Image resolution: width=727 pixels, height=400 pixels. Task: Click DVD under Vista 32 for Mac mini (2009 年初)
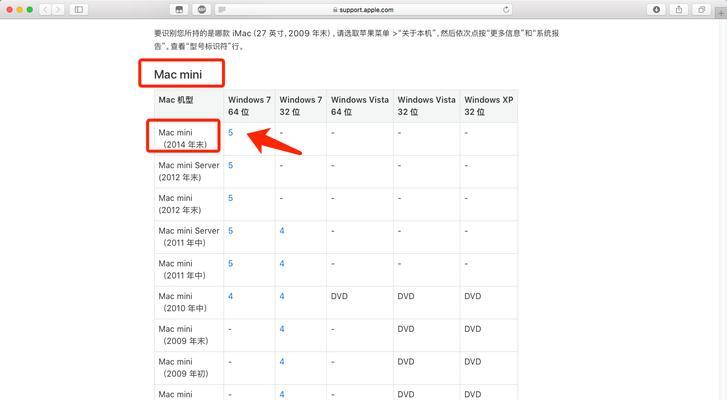[x=406, y=362]
